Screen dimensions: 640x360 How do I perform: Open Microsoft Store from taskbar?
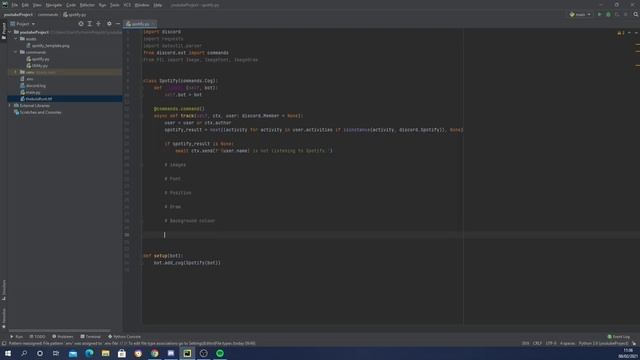pos(122,353)
